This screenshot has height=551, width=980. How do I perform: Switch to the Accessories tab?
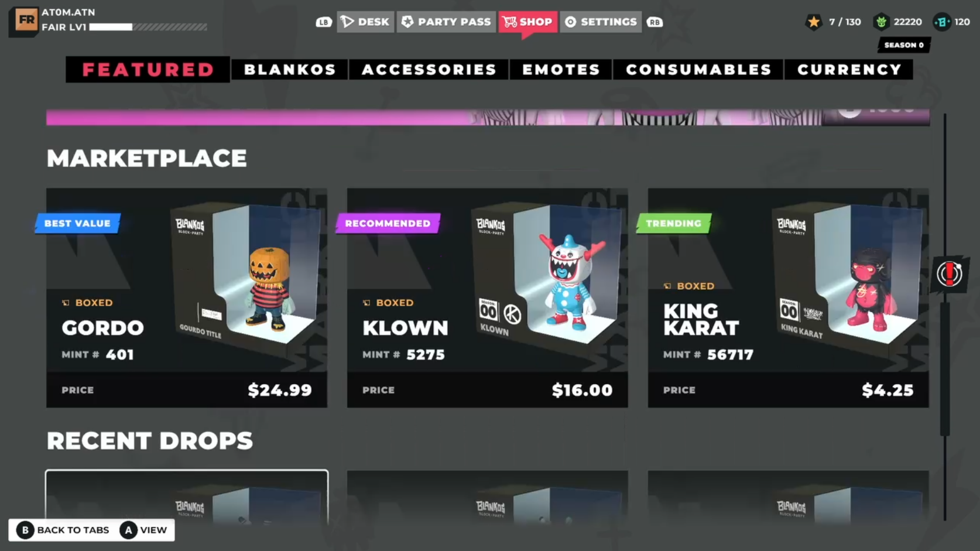coord(429,70)
